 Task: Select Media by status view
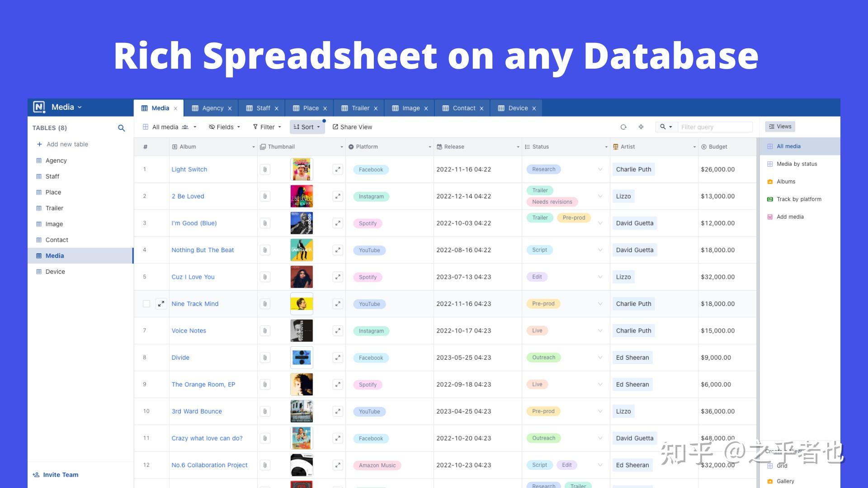(797, 164)
